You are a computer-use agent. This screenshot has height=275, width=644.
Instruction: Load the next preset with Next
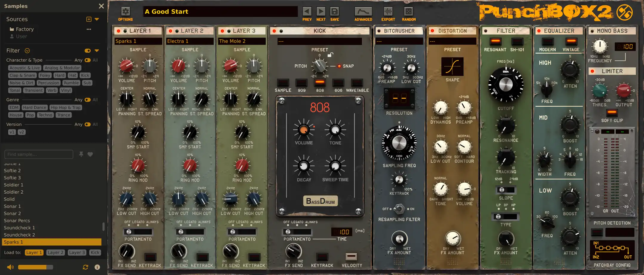321,12
